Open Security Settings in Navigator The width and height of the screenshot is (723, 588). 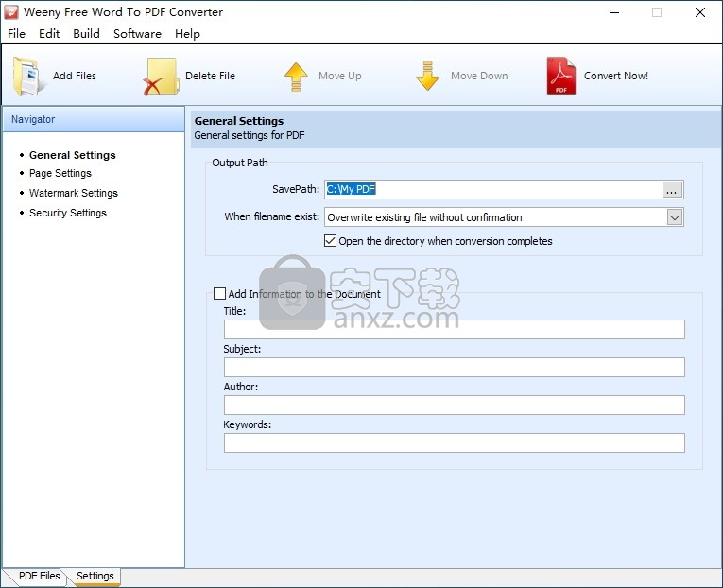68,213
